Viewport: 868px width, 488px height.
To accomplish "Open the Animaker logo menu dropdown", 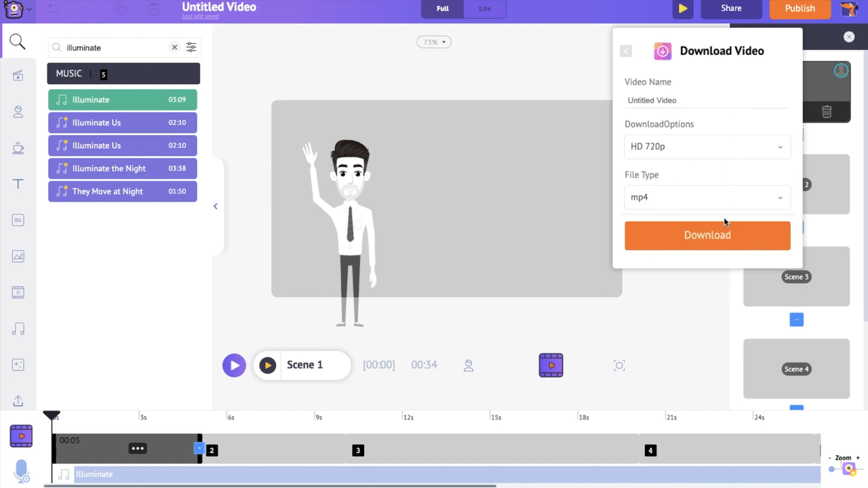I will (x=17, y=9).
